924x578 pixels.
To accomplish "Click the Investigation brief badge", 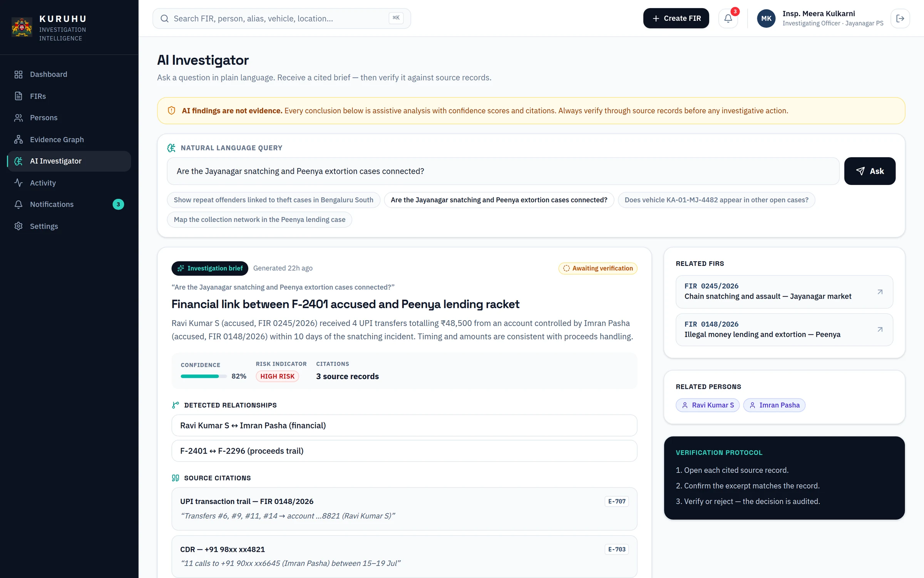I will 210,268.
